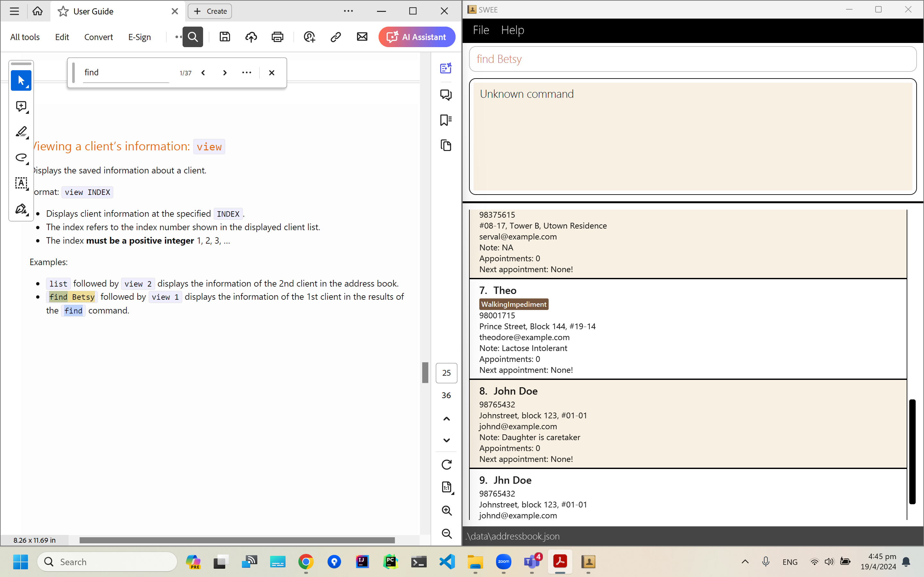Click the Create button
Screen dimensions: 924x577
coord(210,12)
